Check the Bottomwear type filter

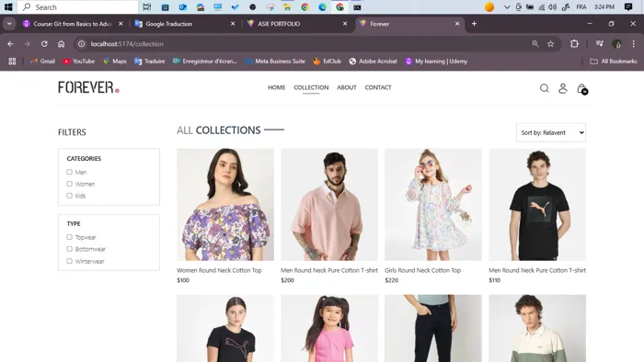click(69, 249)
